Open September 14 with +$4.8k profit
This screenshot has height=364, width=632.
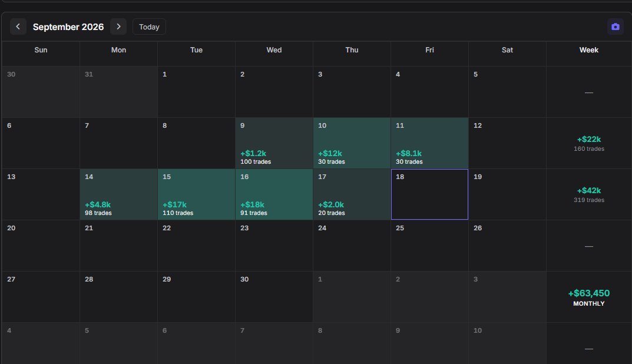(118, 194)
